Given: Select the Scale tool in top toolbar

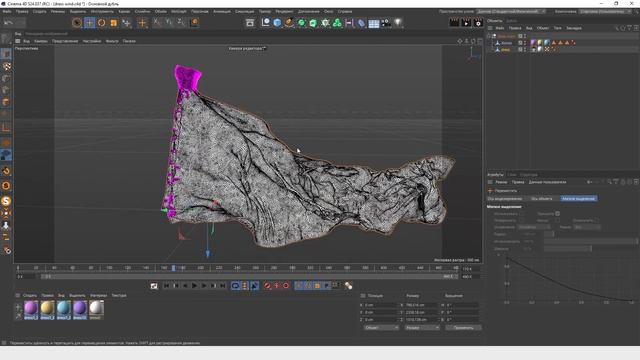Looking at the screenshot, I should pyautogui.click(x=114, y=23).
